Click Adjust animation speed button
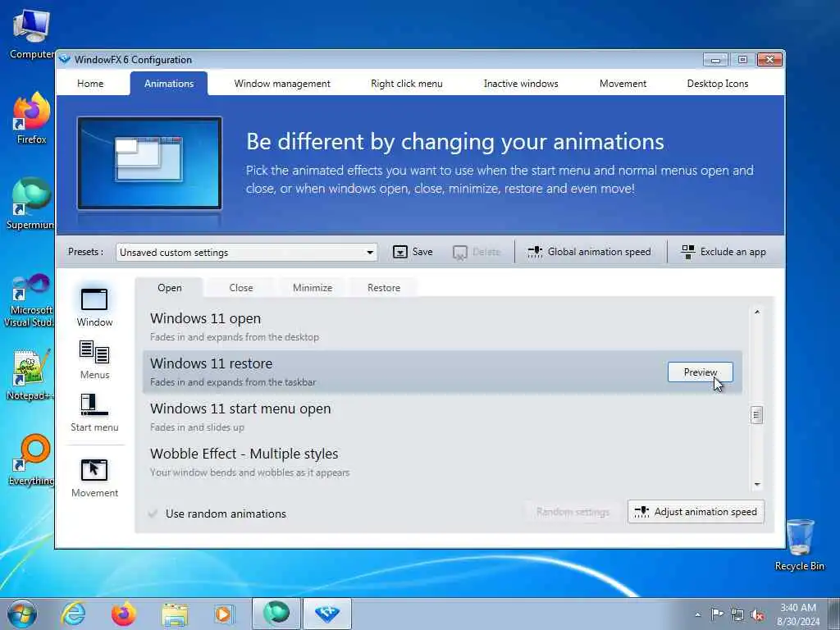The width and height of the screenshot is (840, 630). (x=696, y=512)
